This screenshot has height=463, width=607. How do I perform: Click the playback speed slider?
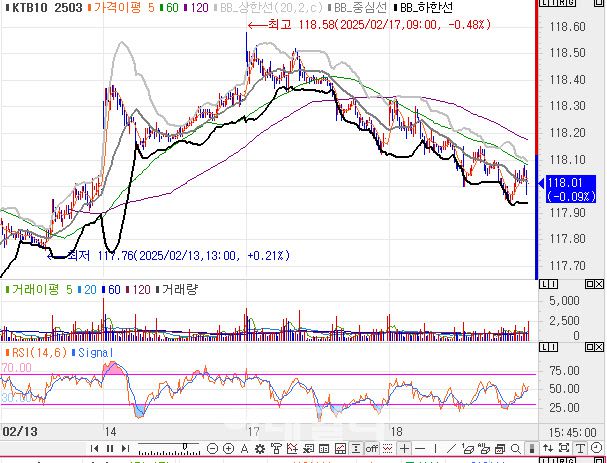(x=168, y=449)
